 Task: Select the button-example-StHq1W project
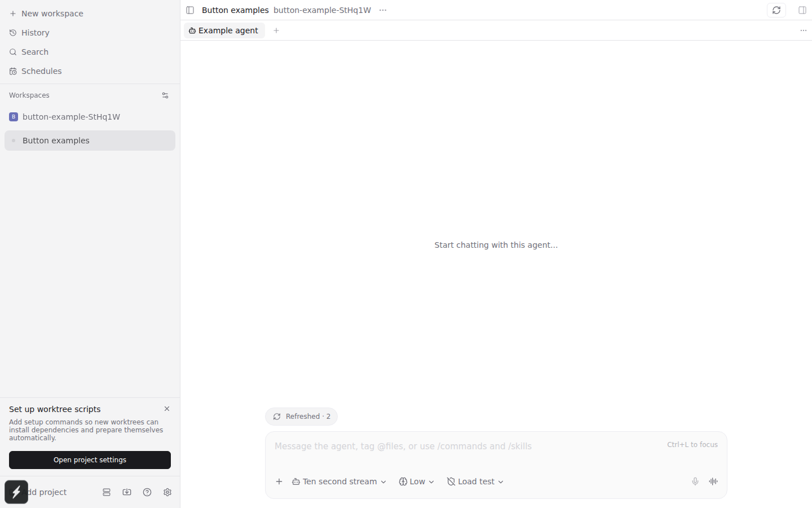[x=90, y=117]
